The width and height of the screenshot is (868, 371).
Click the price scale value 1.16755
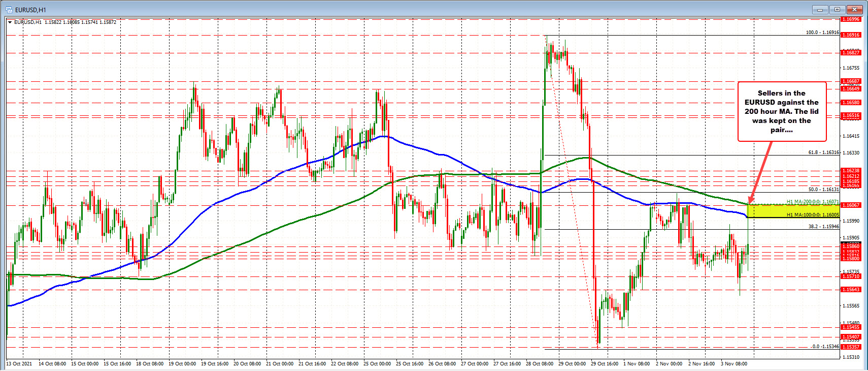click(851, 68)
